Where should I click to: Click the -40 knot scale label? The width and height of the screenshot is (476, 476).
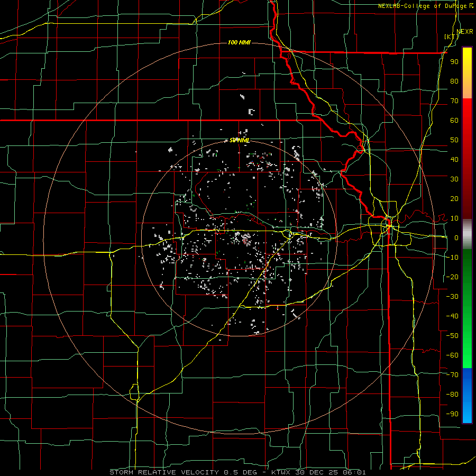click(x=452, y=316)
